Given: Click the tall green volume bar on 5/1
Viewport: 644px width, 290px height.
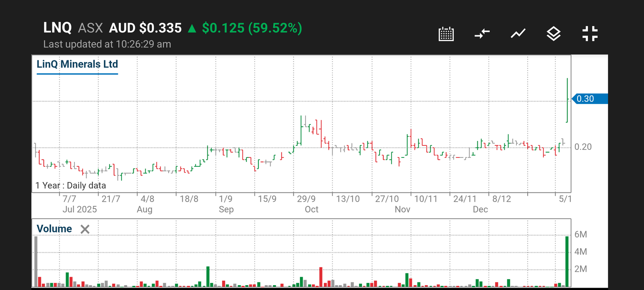Looking at the screenshot, I should pyautogui.click(x=567, y=261).
